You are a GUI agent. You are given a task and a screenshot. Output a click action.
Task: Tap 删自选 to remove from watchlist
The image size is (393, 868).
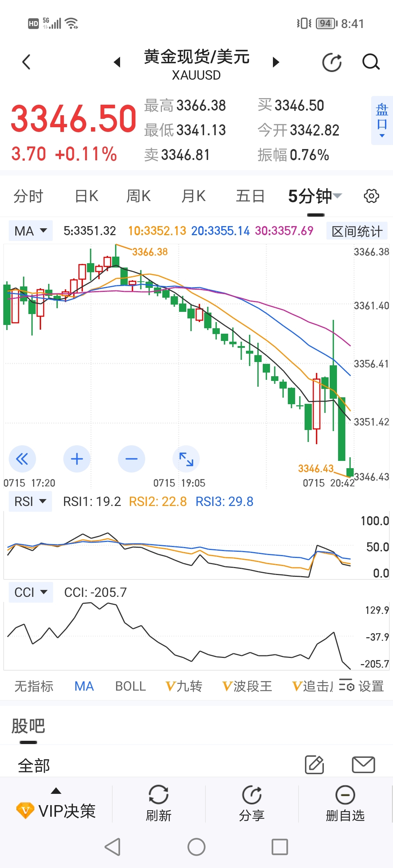click(x=345, y=804)
